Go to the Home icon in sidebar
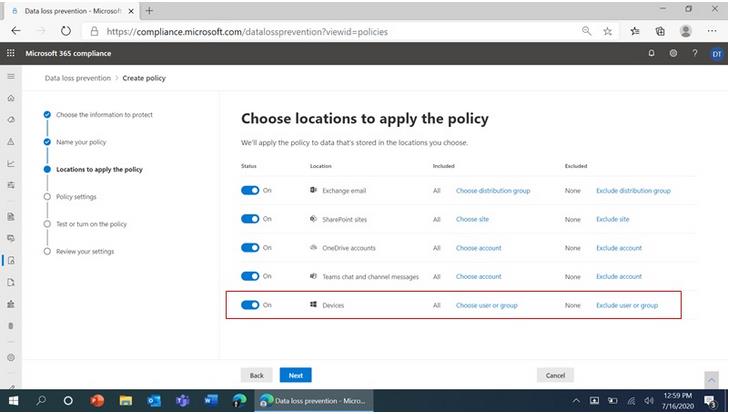This screenshot has width=730, height=414. [11, 98]
